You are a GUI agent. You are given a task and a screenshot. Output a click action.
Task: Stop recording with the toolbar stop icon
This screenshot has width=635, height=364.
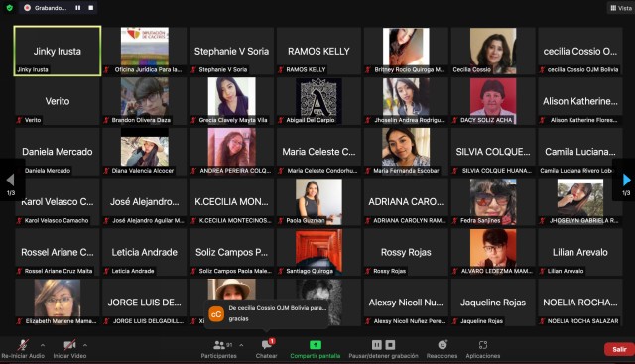pos(390,345)
